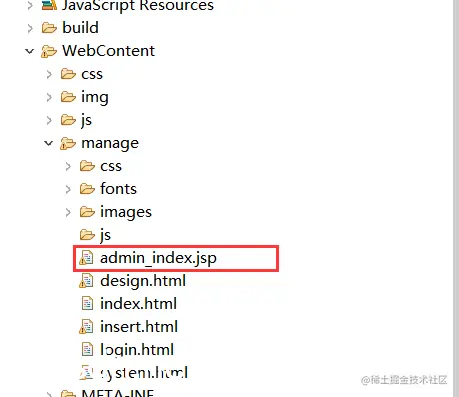The width and height of the screenshot is (459, 397).
Task: Expand the img folder
Action: (49, 97)
